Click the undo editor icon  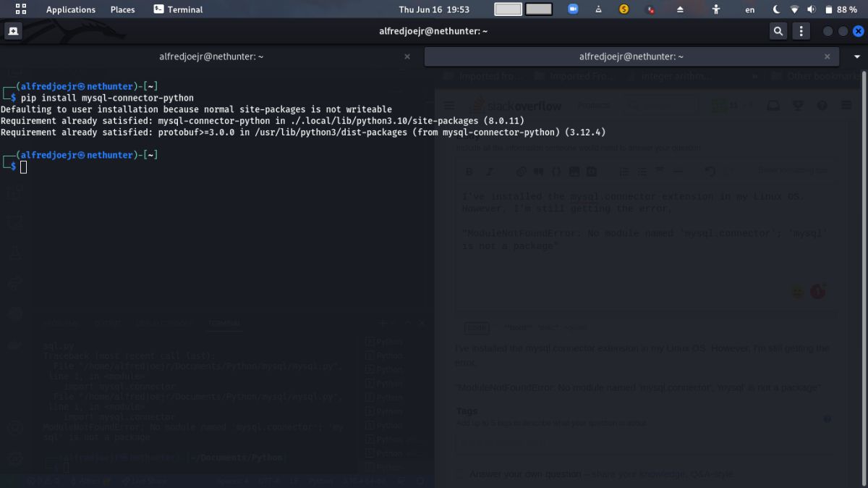(x=710, y=172)
